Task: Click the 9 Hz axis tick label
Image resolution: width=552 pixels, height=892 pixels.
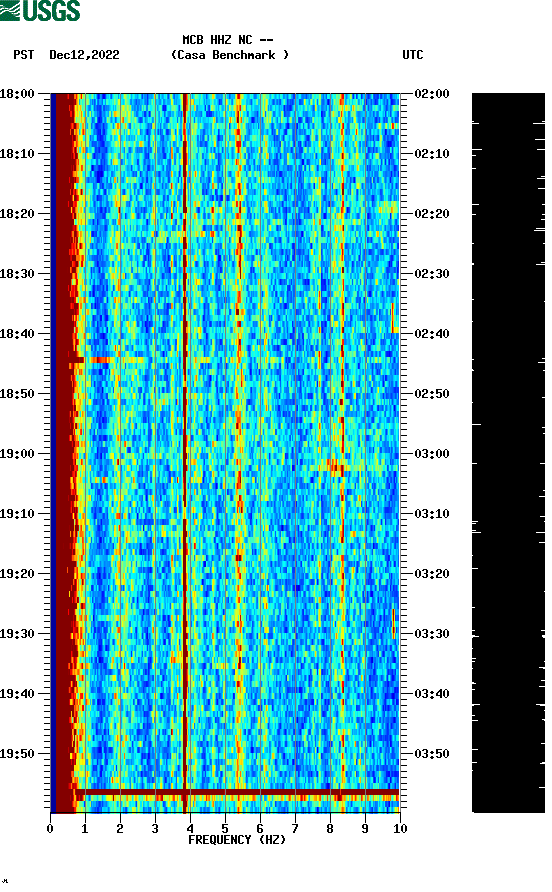Action: [x=365, y=829]
